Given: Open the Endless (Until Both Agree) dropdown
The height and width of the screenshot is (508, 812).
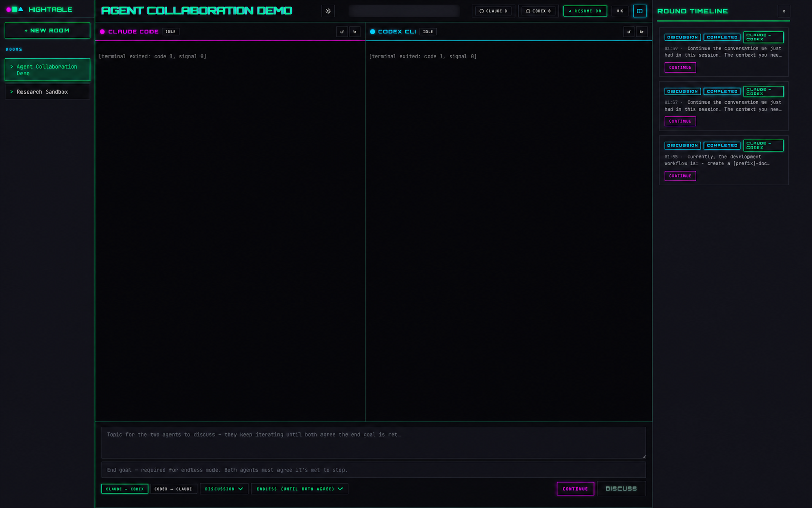Looking at the screenshot, I should [x=300, y=489].
